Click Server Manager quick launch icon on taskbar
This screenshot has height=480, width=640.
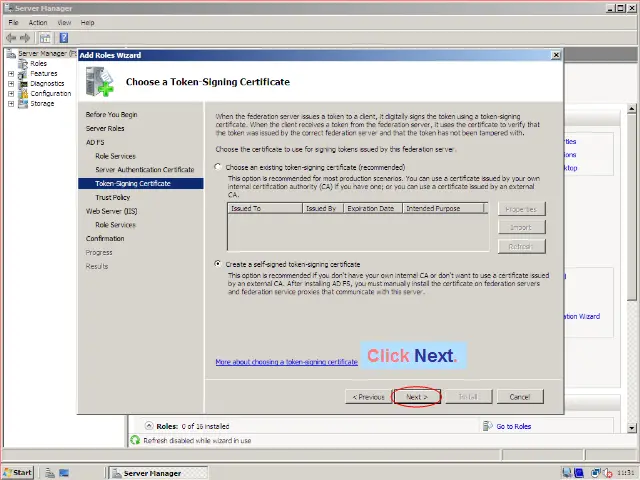(50, 473)
